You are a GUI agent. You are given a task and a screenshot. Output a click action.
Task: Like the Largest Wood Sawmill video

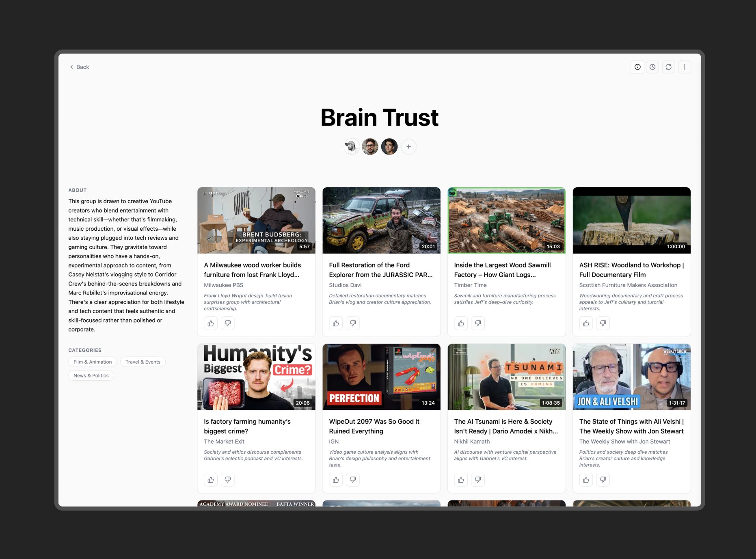coord(461,323)
